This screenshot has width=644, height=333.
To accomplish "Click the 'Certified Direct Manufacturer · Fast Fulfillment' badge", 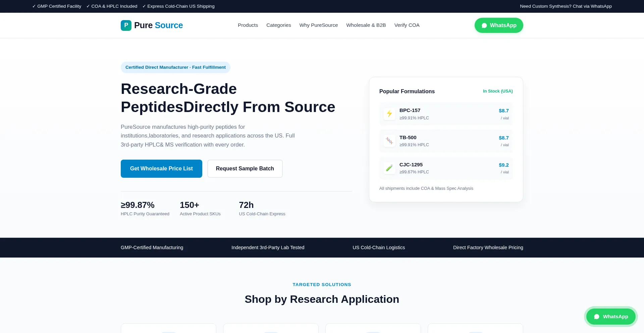I will tap(175, 67).
